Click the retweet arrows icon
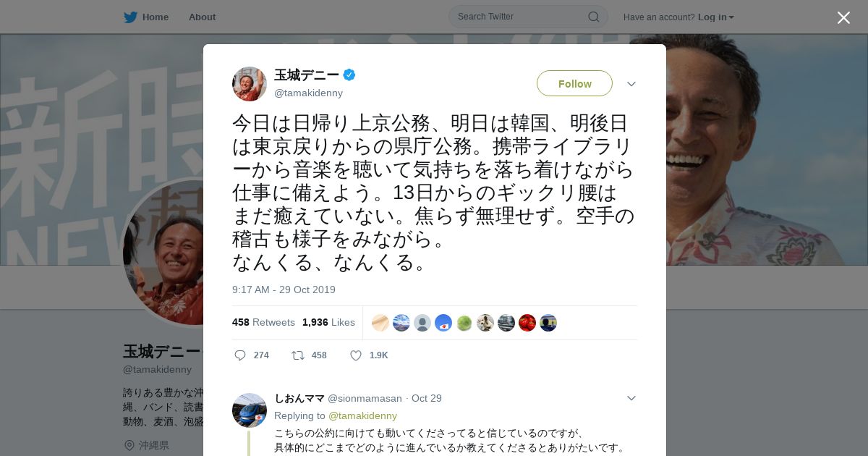 pos(297,355)
